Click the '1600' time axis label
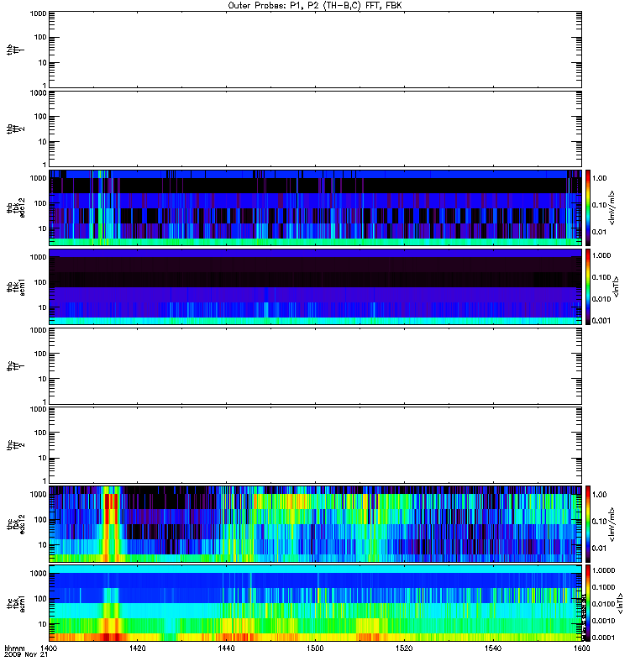Screen dimensions: 630x672 click(x=581, y=648)
